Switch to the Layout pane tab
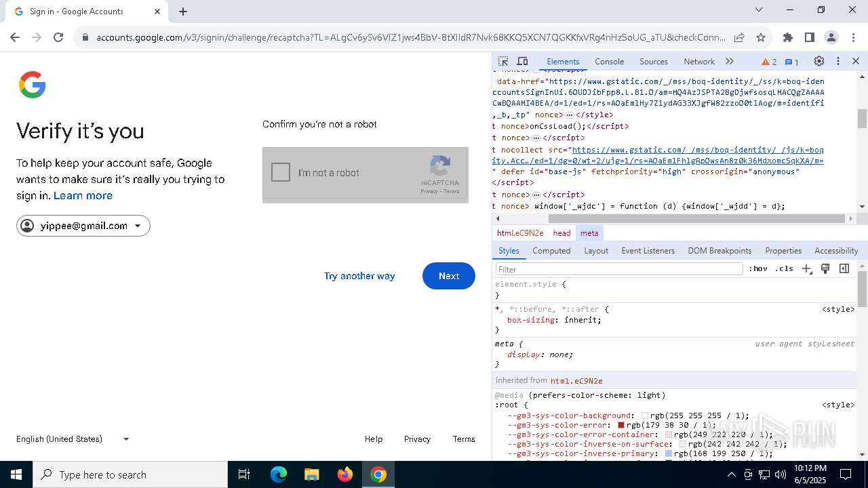Viewport: 868px width, 488px height. [x=596, y=250]
